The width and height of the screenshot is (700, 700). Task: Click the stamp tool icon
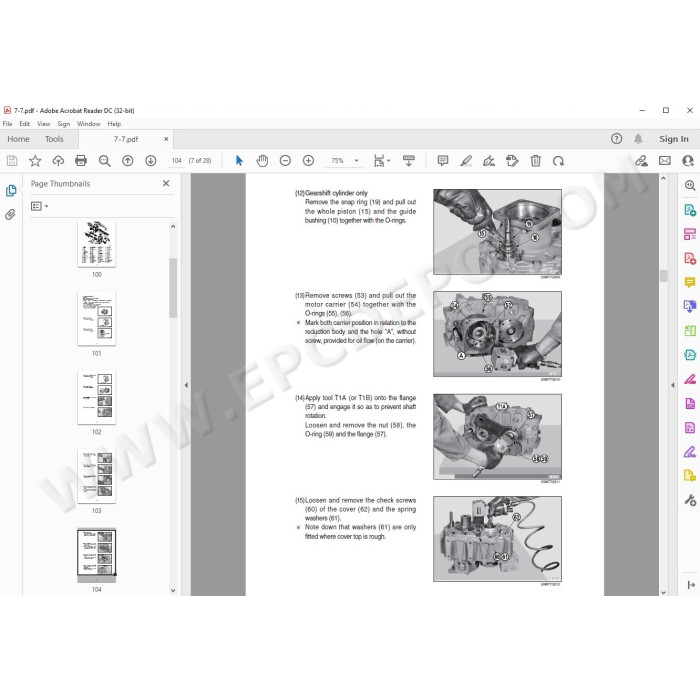coord(512,161)
